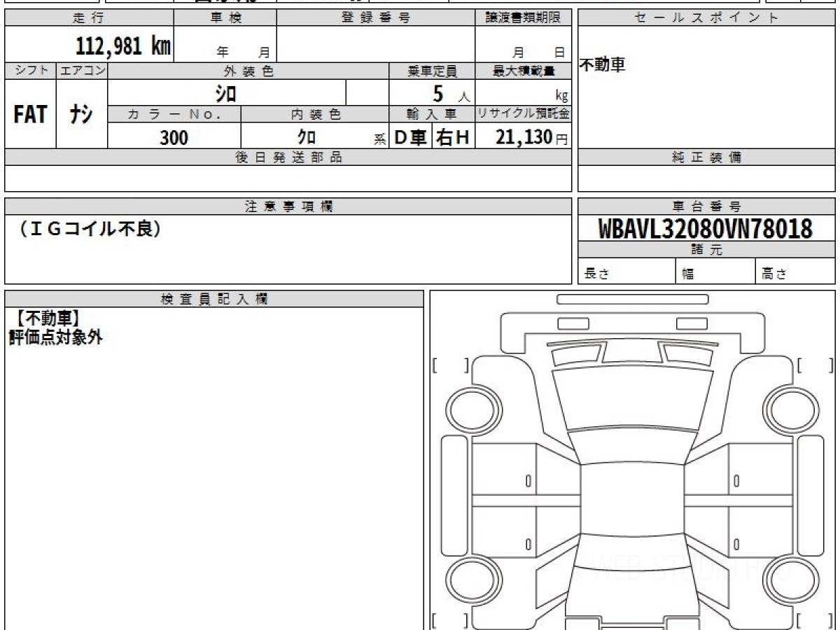Screen dimensions: 840x630
Task: Click the 幅 dimension cell
Action: click(x=715, y=272)
